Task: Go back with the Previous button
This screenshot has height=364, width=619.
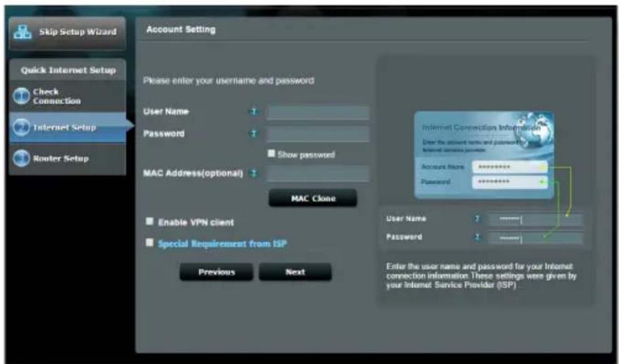Action: point(217,272)
